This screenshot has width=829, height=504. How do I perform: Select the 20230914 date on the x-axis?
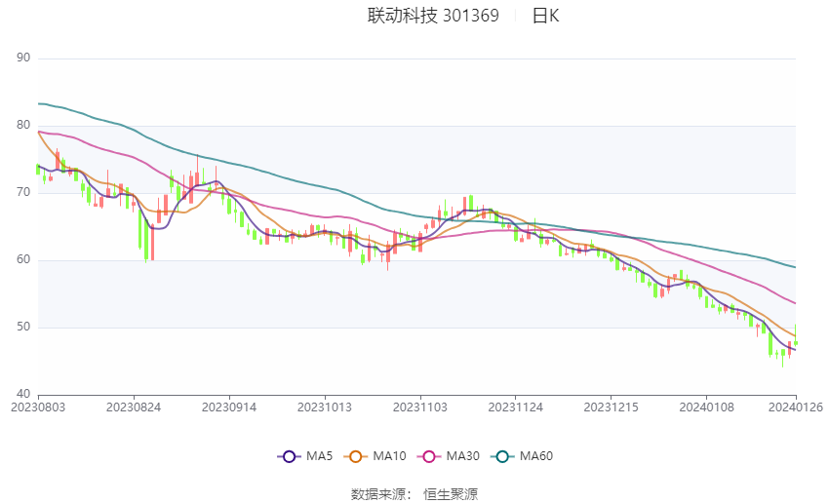[229, 406]
